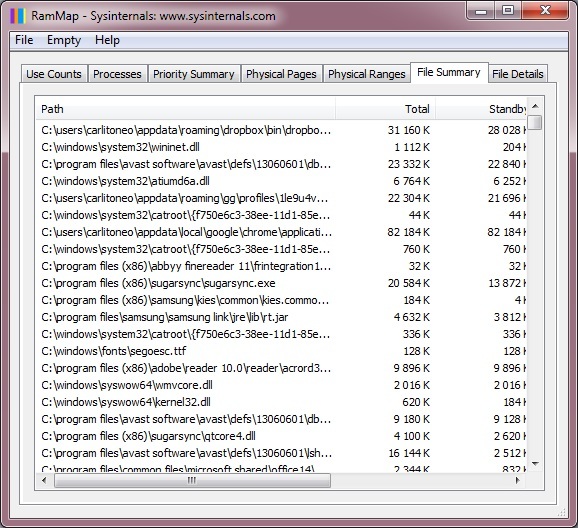Click the vertical scrollbar up arrow
578x528 pixels.
(535, 106)
